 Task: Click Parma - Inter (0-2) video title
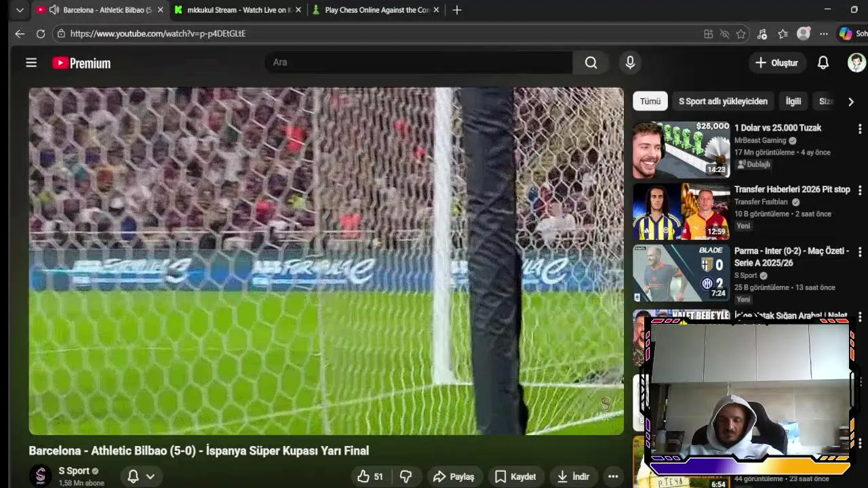pyautogui.click(x=791, y=256)
